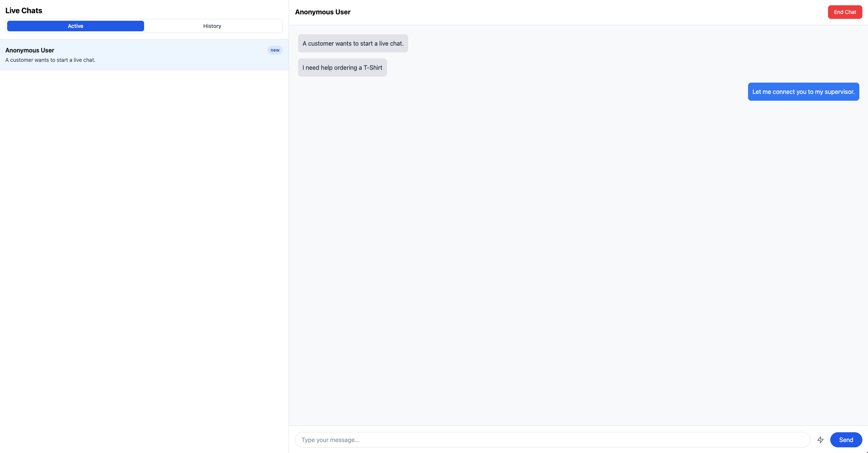Click the new badge on the chat

(275, 50)
